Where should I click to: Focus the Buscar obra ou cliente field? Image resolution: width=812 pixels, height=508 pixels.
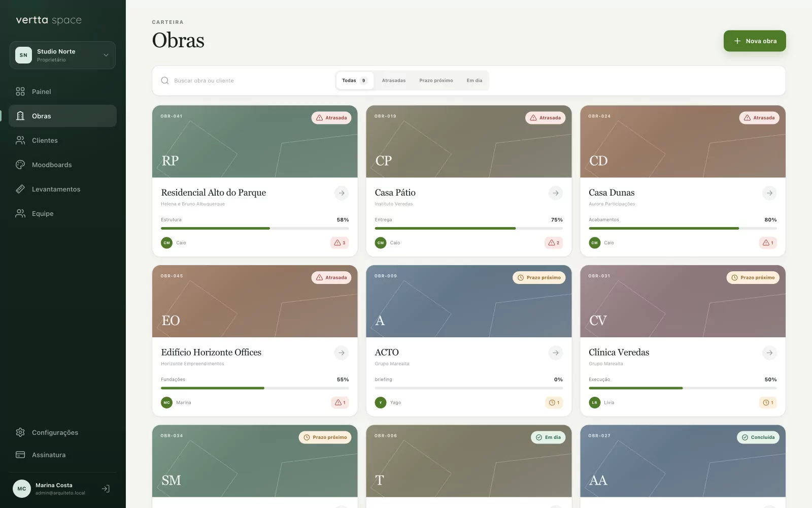[x=246, y=80]
